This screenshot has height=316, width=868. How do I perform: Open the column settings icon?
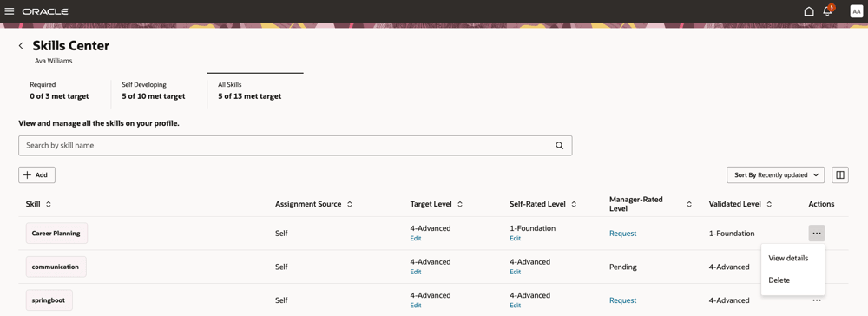pyautogui.click(x=839, y=174)
